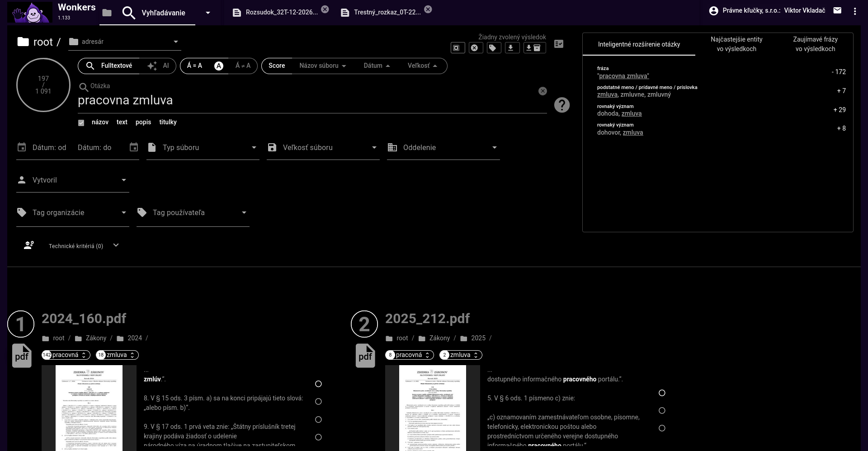Open the Typ súboru dropdown
Screen dimensions: 868x451
tap(203, 147)
